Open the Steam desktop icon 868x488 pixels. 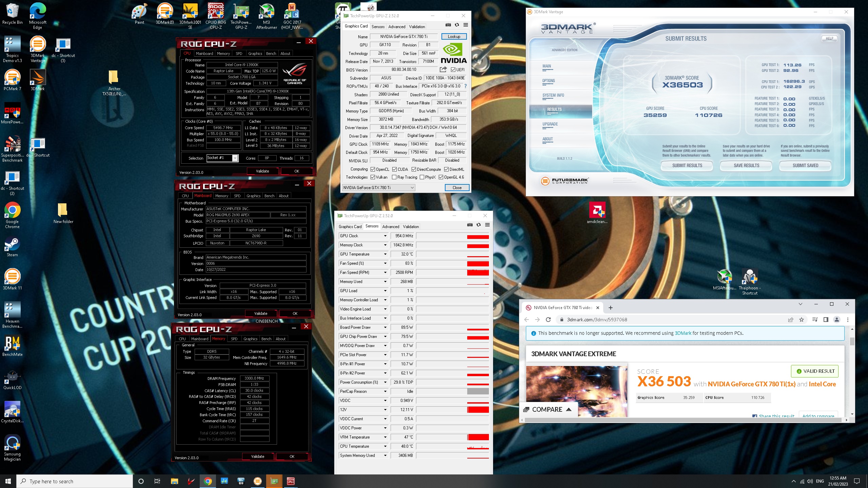tap(12, 246)
